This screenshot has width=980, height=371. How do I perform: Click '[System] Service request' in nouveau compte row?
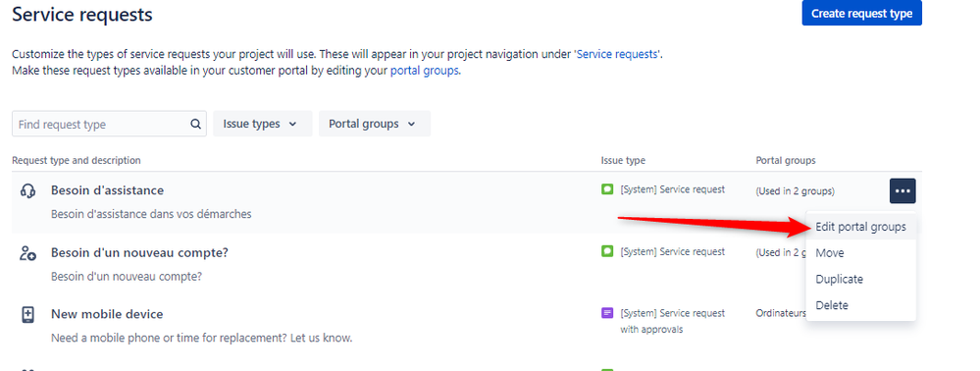(x=673, y=251)
